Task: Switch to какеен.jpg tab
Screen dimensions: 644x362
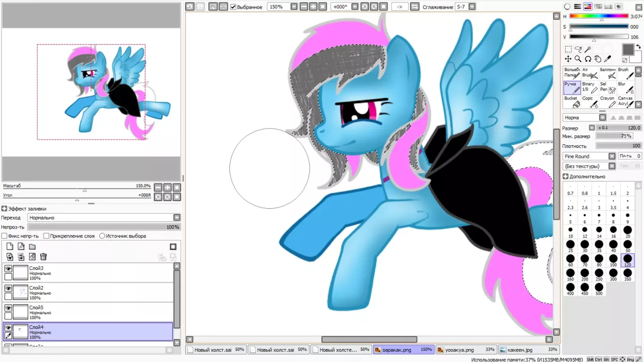Action: coord(529,349)
